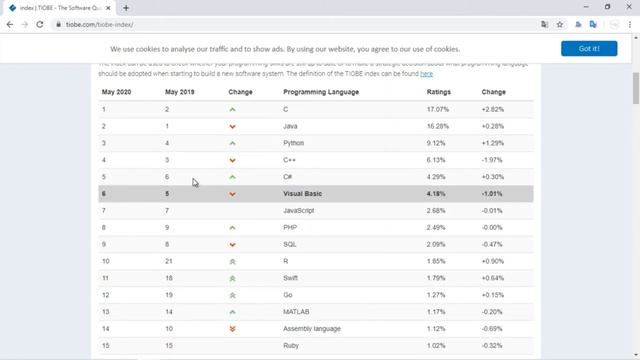Click the +2.82% change value
The height and width of the screenshot is (360, 640).
point(493,109)
